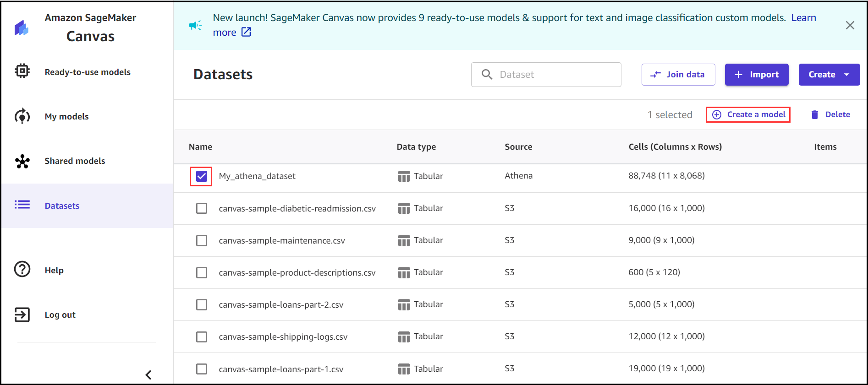Go to the Datasets section in the sidebar
The height and width of the screenshot is (385, 868).
click(62, 206)
